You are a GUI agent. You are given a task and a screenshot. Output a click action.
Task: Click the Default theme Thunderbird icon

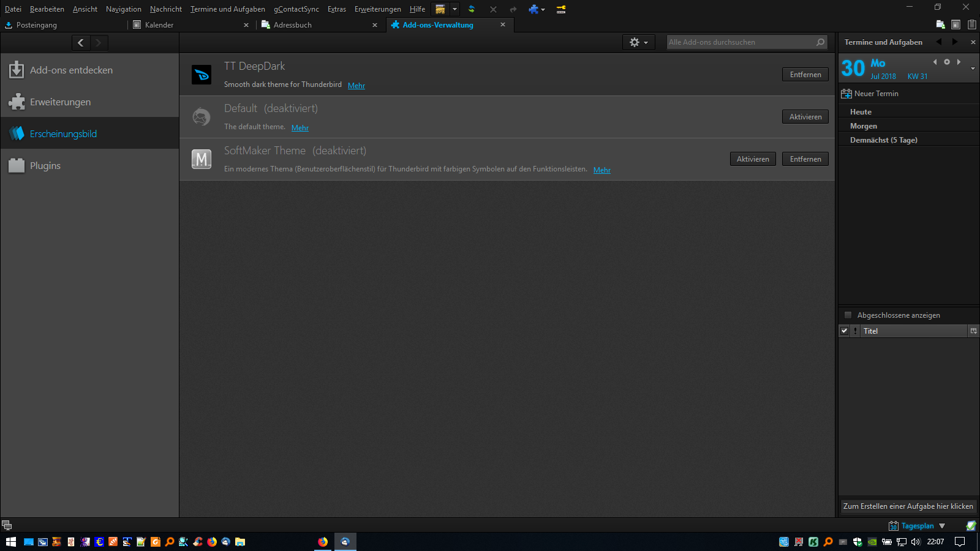202,116
